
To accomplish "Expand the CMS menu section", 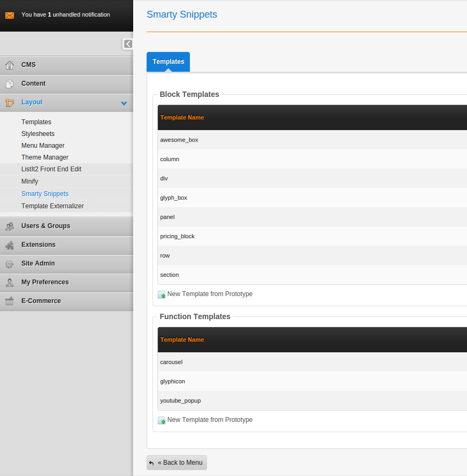I will point(66,65).
